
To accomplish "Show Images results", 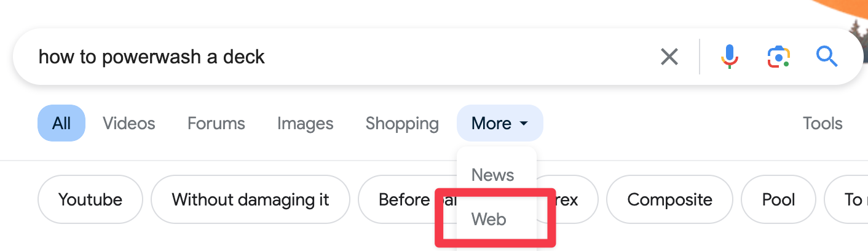I will tap(306, 124).
